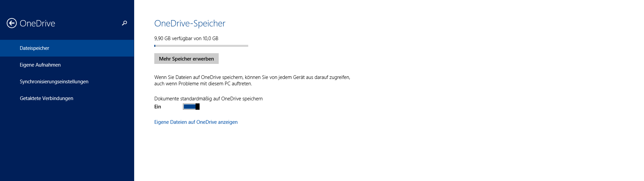Screen dimensions: 644x181
Task: Click the OneDrive title in the sidebar
Action: pyautogui.click(x=37, y=23)
